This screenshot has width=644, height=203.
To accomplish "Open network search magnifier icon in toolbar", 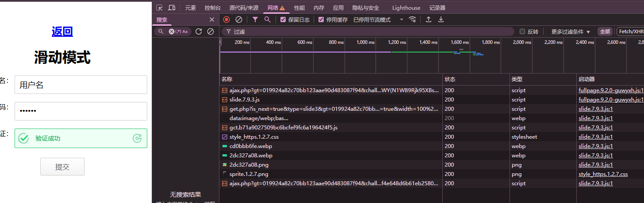I will [267, 20].
